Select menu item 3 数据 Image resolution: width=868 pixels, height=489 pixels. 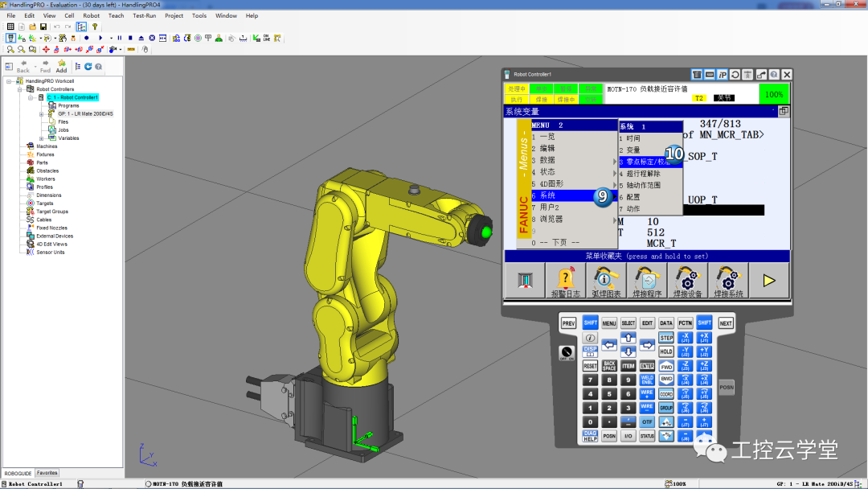coord(574,160)
